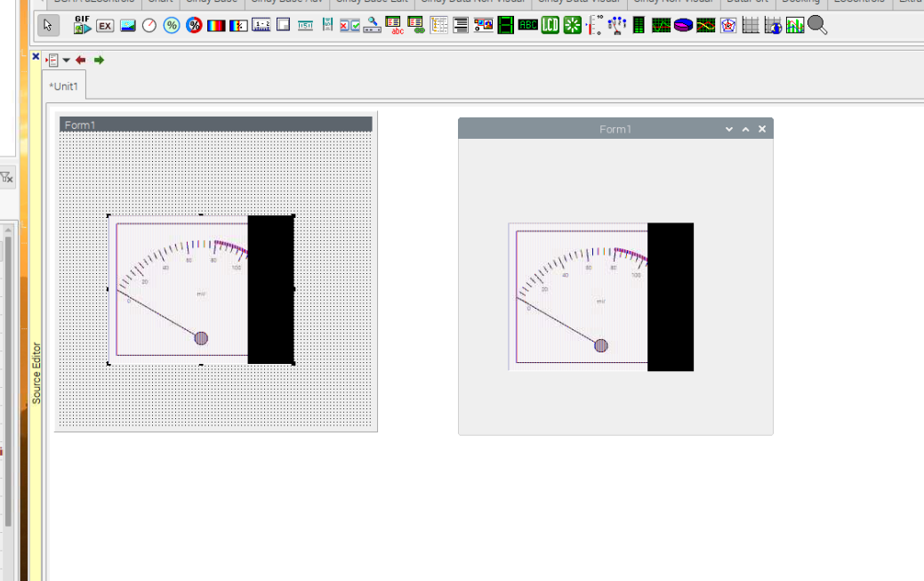Viewport: 924px width, 581px height.
Task: Choose the green LED bar matrix component
Action: 639,26
